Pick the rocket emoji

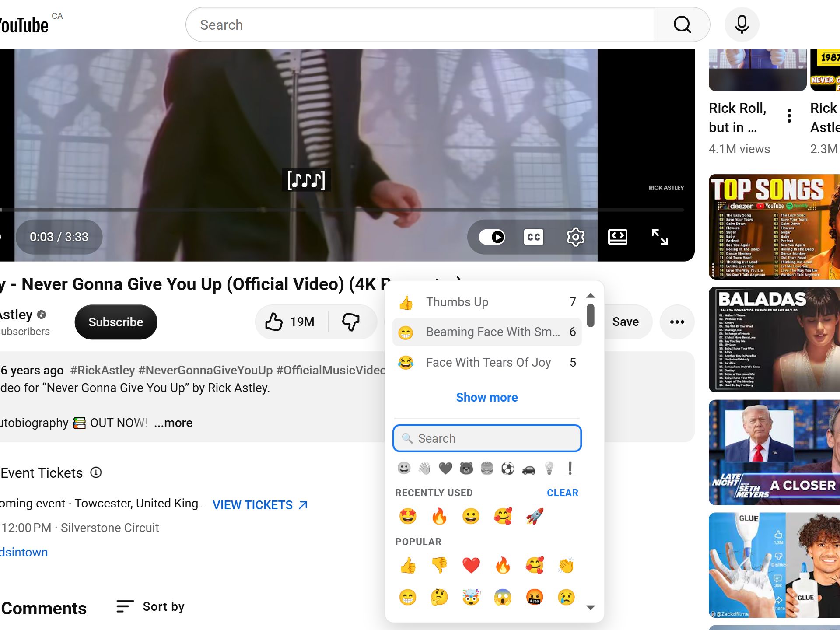535,517
